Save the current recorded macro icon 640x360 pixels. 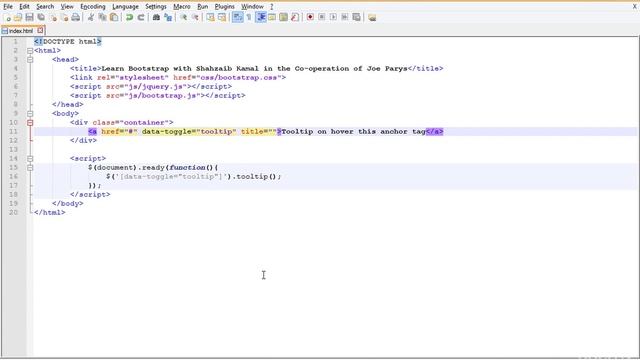click(x=356, y=18)
